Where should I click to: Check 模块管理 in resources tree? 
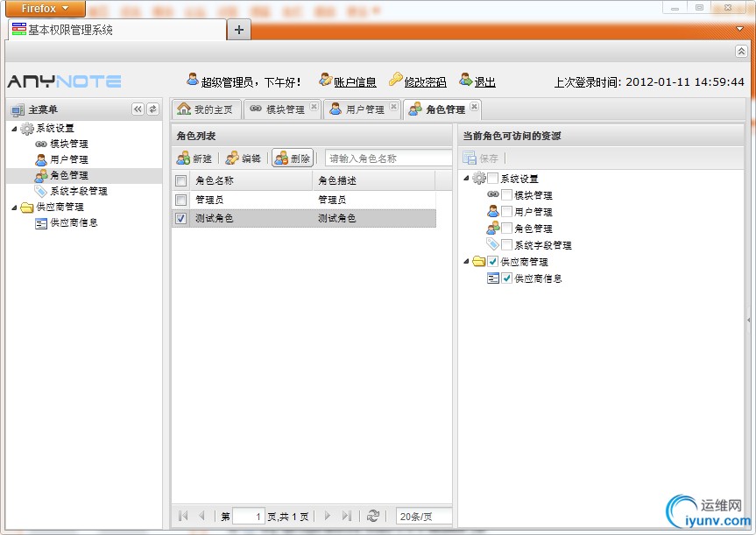506,194
